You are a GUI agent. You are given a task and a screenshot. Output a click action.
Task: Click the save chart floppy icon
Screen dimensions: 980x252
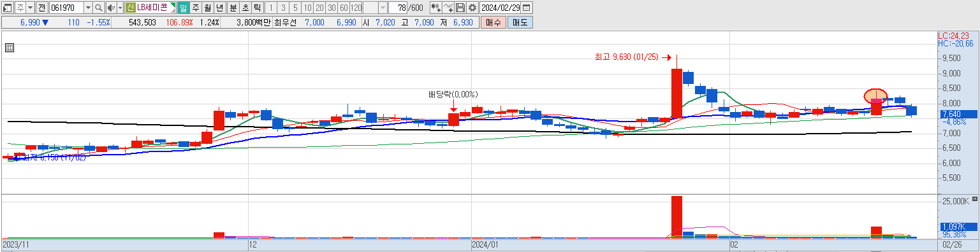tap(460, 8)
